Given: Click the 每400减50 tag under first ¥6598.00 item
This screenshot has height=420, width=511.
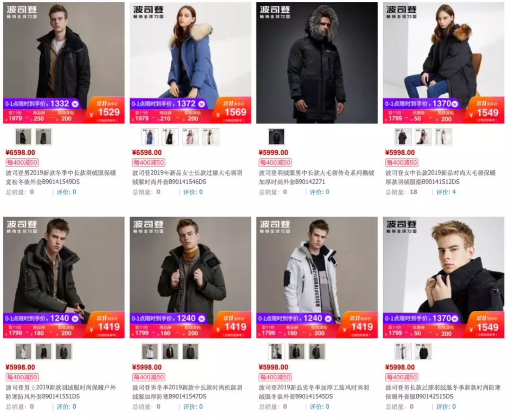Looking at the screenshot, I should (x=22, y=162).
